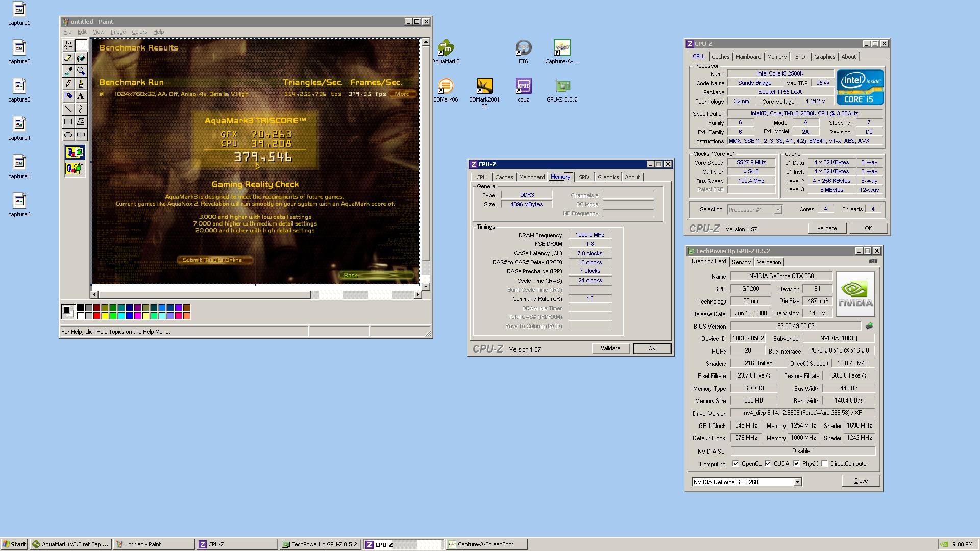Select the Polygon shape tool

tap(81, 122)
